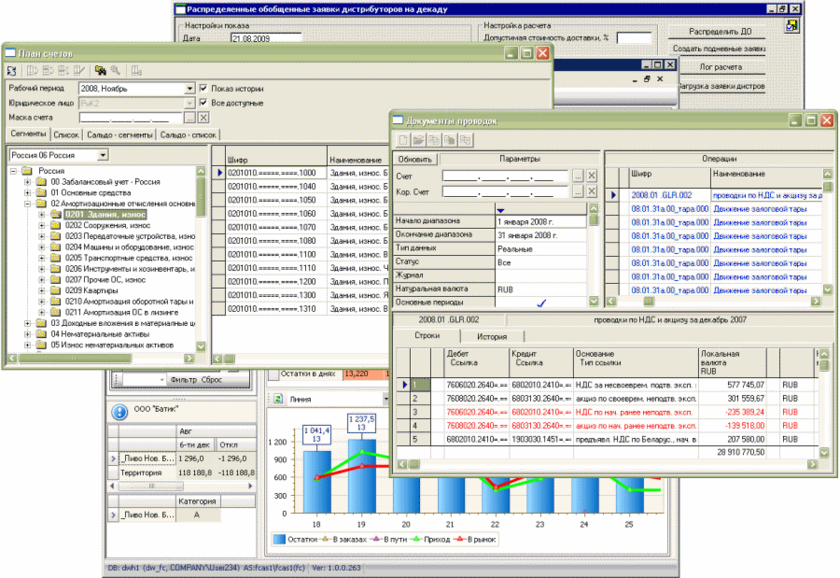Viewport: 840px width, 578px height.
Task: Click the refresh icon in План счетов toolbar
Action: (12, 71)
